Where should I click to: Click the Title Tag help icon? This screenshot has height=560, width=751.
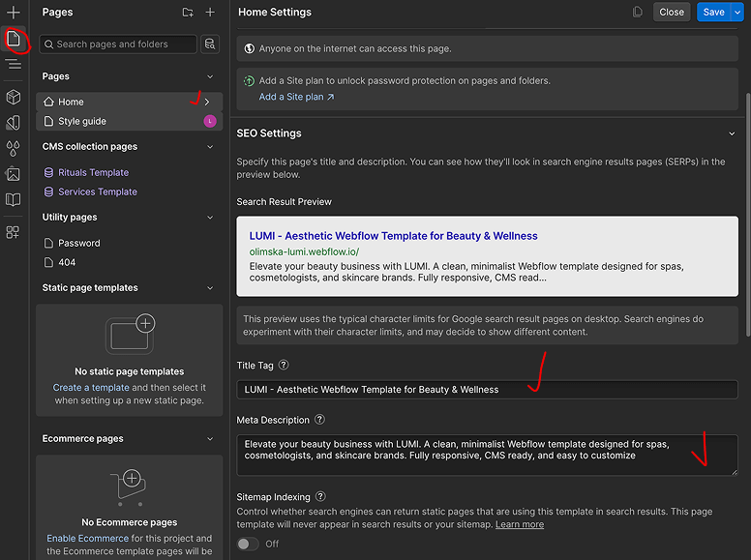click(x=284, y=365)
